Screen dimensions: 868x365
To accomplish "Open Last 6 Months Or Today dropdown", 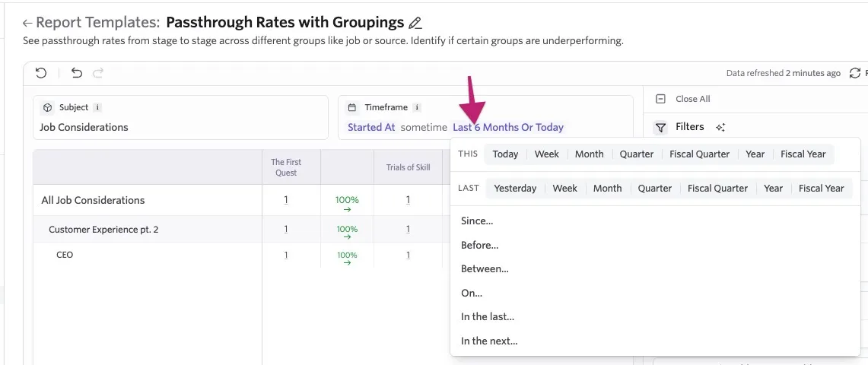I will [508, 127].
